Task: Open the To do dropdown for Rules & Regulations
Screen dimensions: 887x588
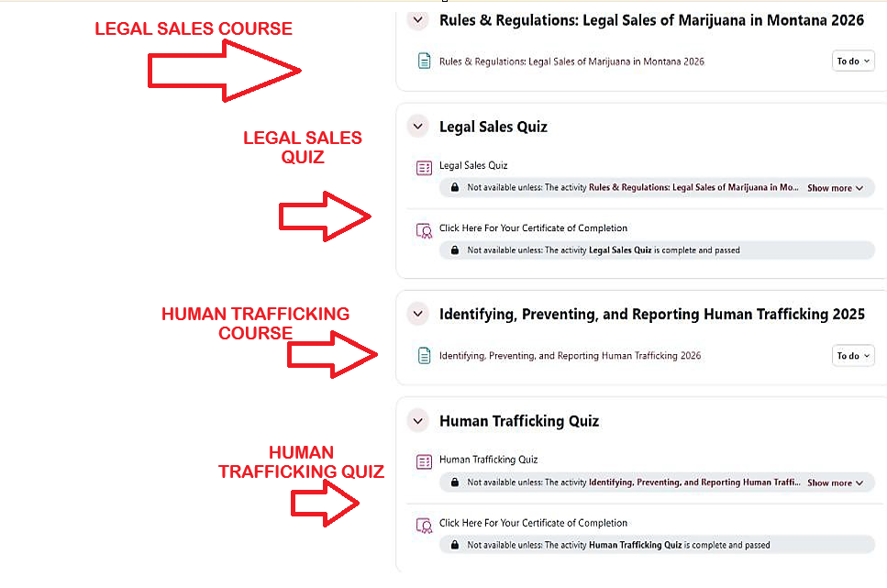Action: point(852,61)
